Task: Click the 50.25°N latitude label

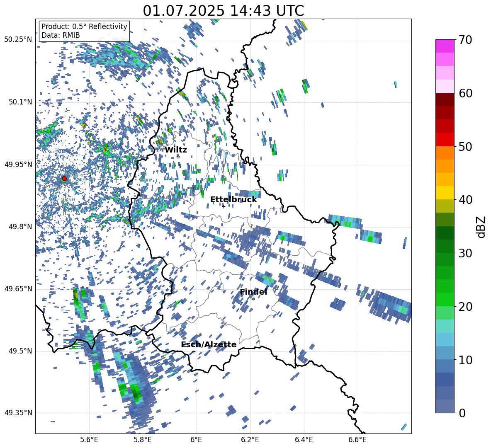Action: point(18,40)
